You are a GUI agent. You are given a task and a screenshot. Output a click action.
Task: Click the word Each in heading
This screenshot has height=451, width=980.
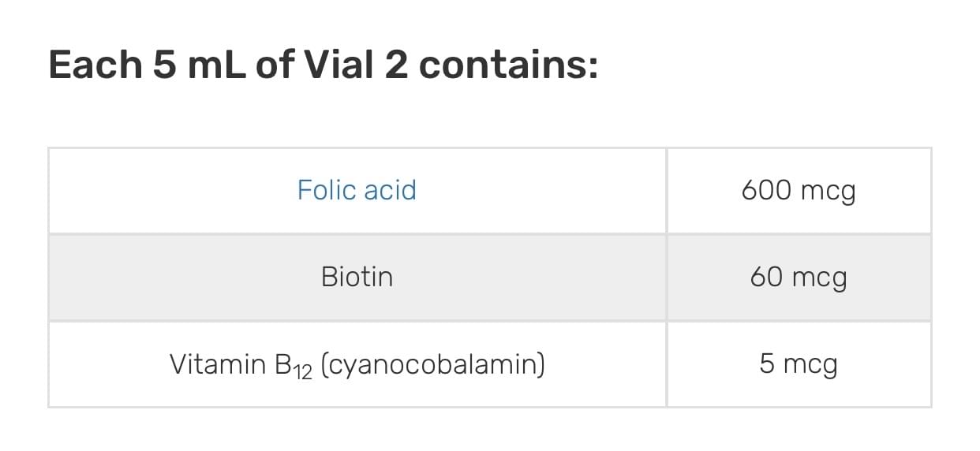point(93,65)
